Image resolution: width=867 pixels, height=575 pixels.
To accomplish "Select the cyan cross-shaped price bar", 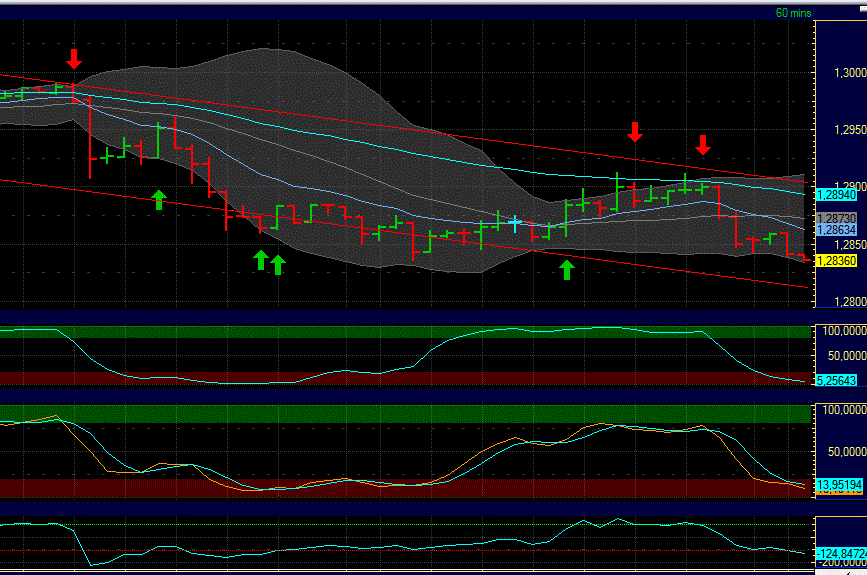I will [x=515, y=223].
